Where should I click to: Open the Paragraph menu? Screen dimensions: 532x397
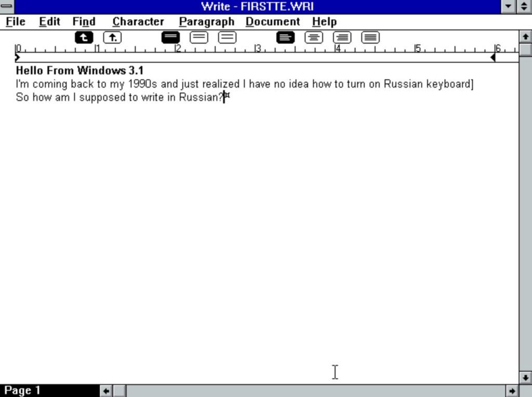[x=206, y=22]
